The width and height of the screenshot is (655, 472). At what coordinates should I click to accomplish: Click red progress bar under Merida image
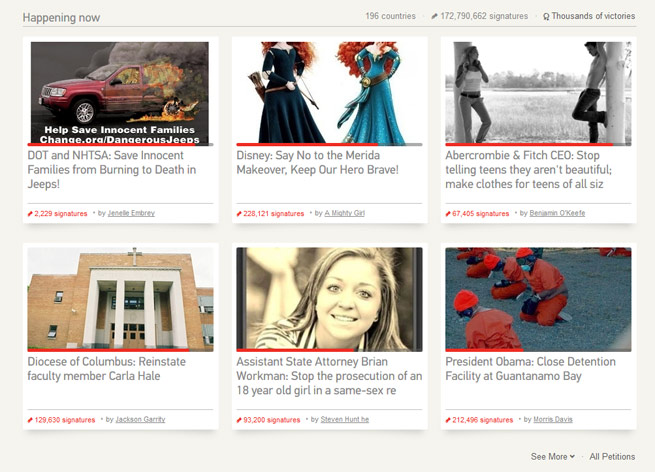click(x=307, y=145)
